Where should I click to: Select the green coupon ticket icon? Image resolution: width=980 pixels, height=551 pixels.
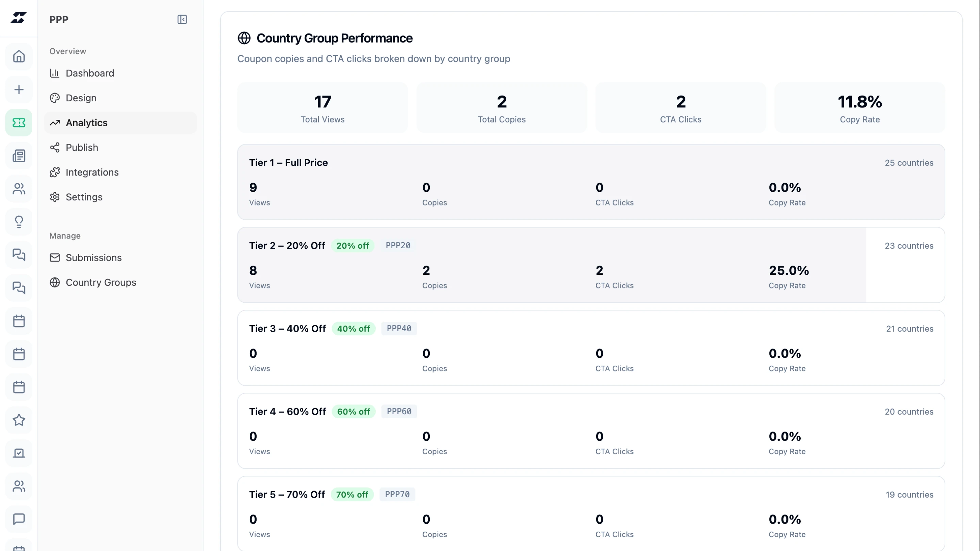click(x=19, y=123)
